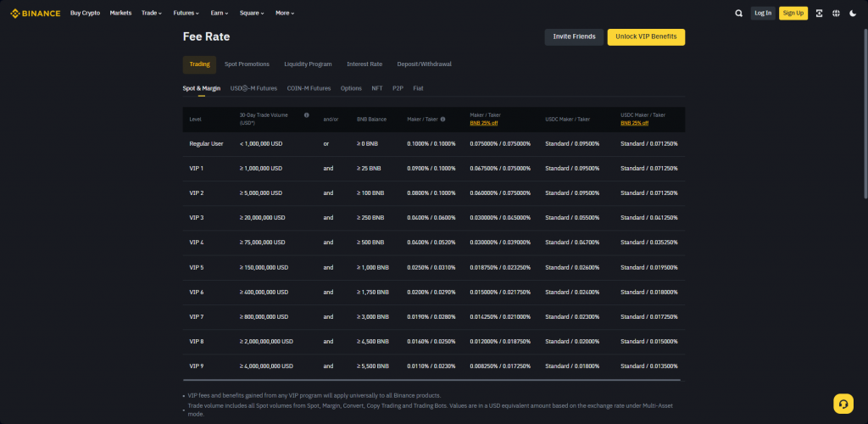
Task: Click the Log In button
Action: [x=763, y=14]
